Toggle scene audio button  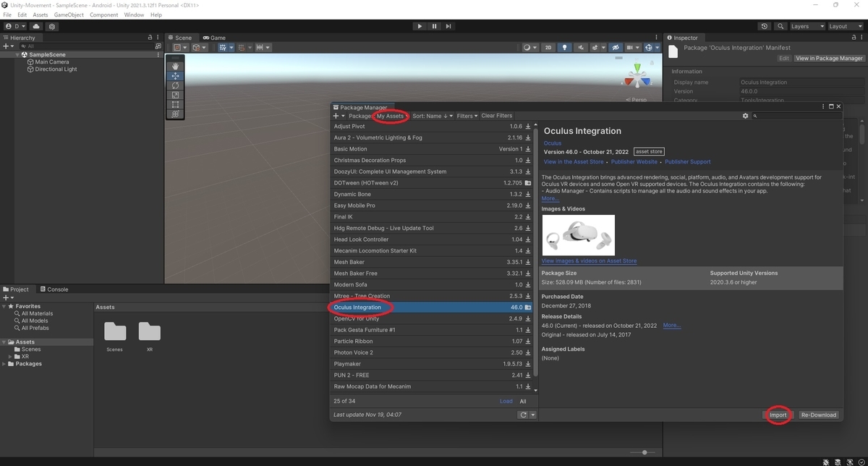581,48
